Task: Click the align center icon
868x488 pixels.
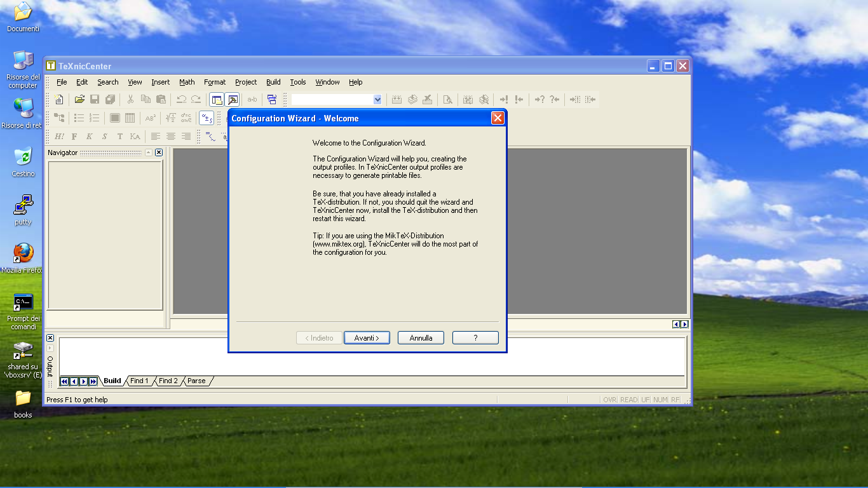Action: point(171,136)
